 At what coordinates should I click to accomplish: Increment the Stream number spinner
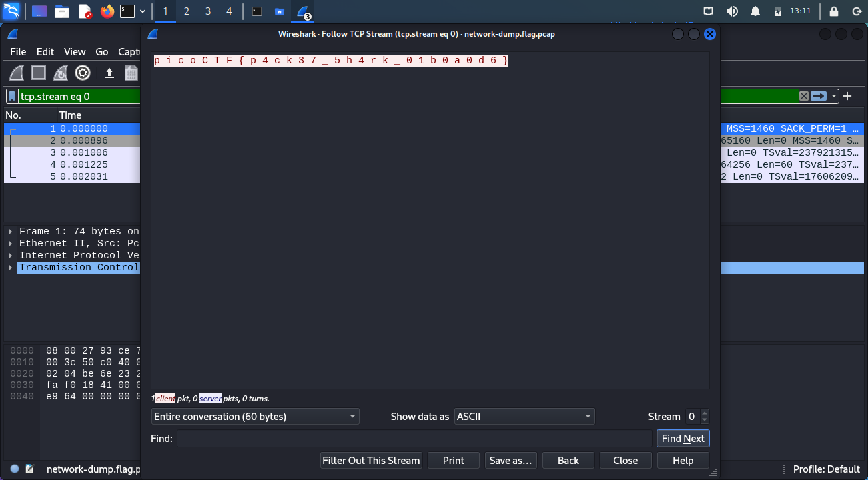705,413
